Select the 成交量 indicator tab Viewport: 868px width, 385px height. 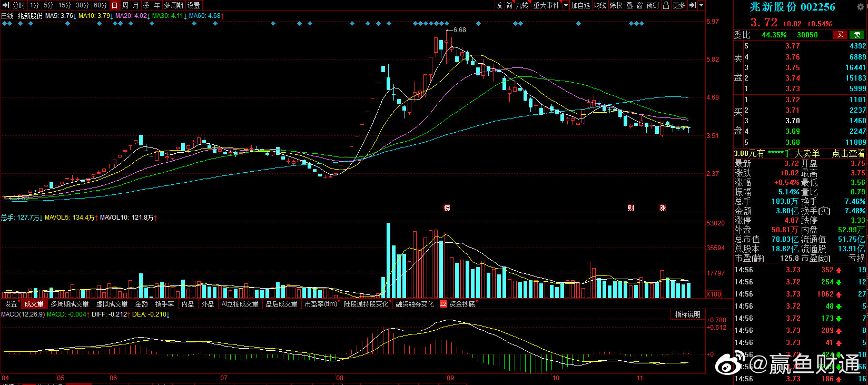pyautogui.click(x=34, y=304)
